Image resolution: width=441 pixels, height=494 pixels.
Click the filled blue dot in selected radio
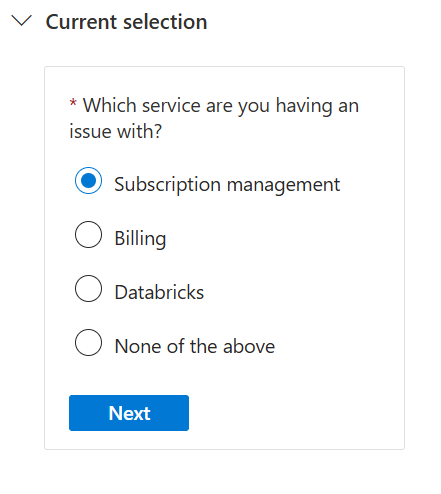tap(88, 181)
